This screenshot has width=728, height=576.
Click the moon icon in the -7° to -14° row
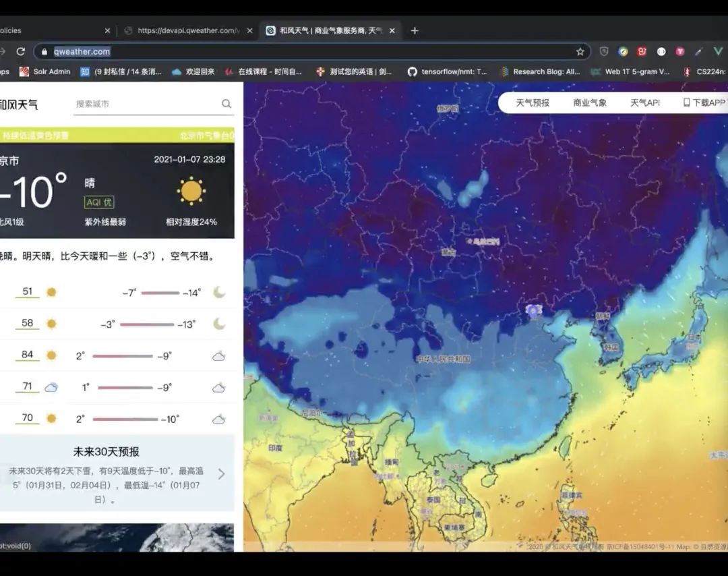click(x=219, y=292)
